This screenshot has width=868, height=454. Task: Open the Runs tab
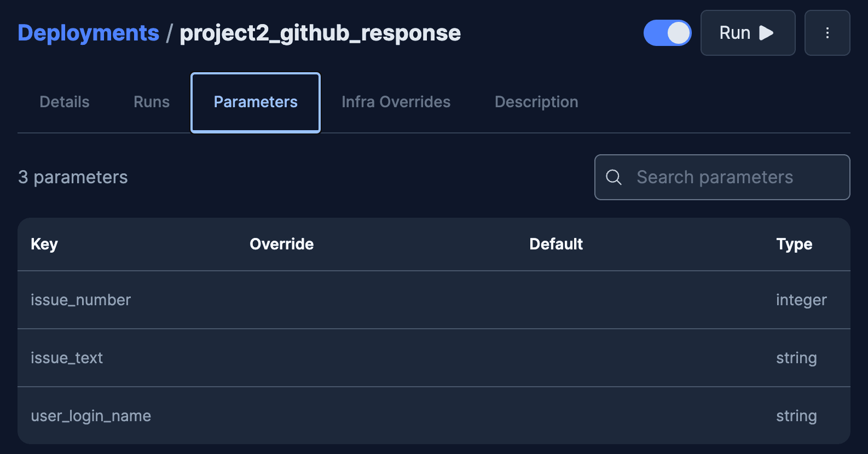point(152,102)
